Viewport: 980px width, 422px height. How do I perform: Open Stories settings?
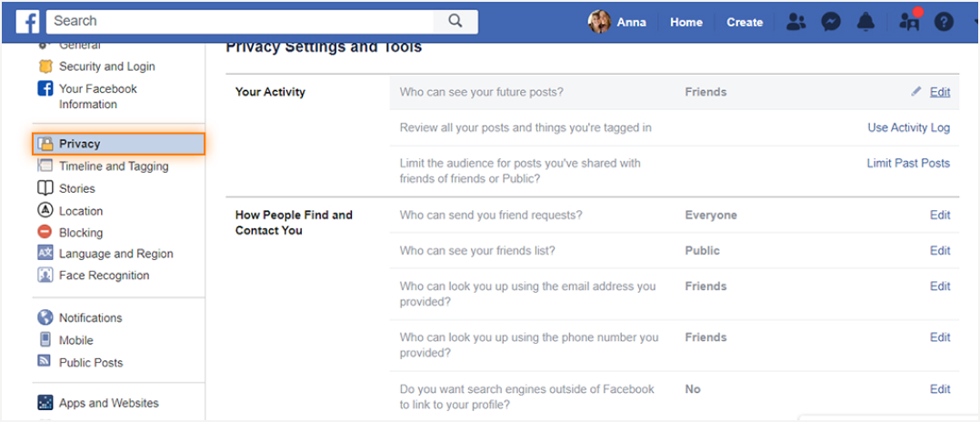click(77, 188)
